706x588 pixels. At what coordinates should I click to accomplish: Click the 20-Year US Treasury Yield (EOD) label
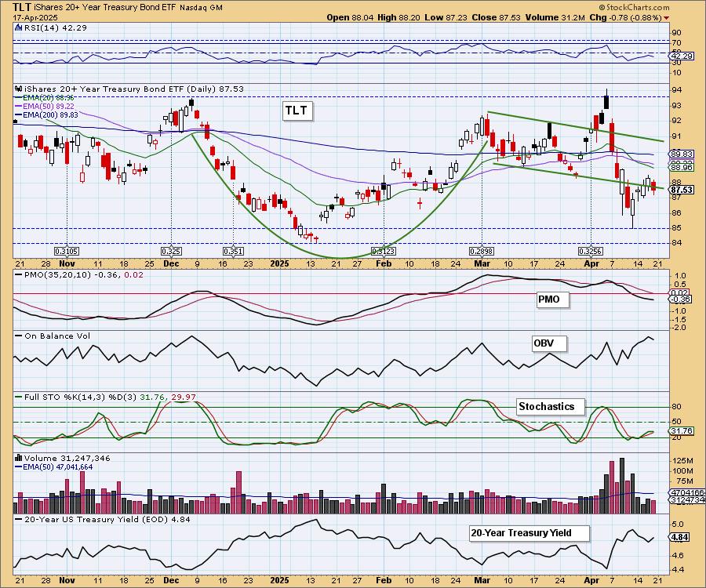[103, 519]
